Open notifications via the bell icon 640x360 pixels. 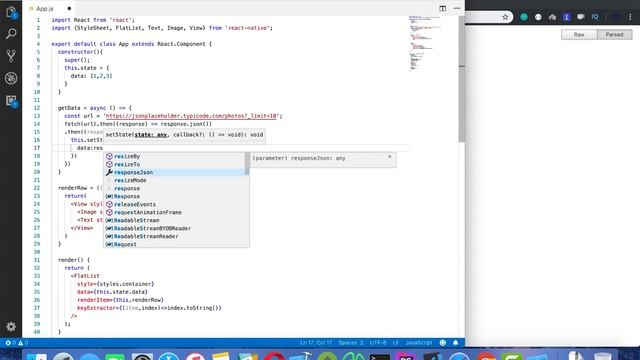[x=456, y=343]
